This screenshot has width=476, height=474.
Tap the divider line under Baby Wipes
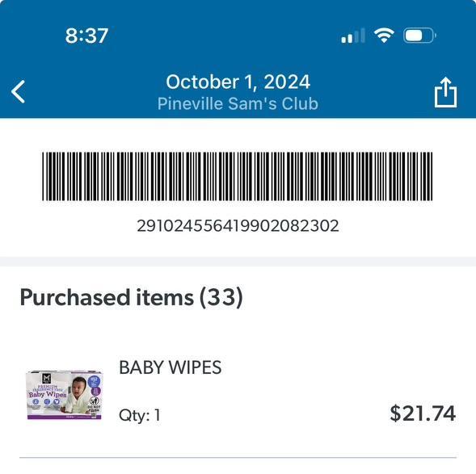(238, 457)
